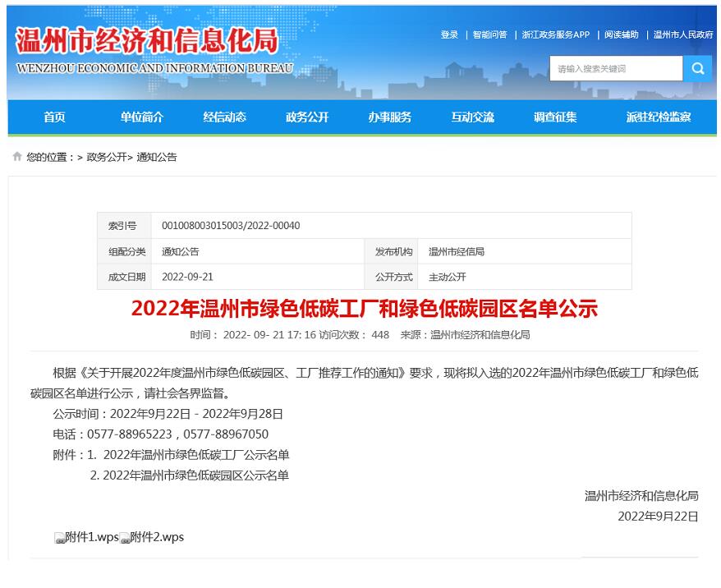Click the 阅读辅助 link
Image resolution: width=721 pixels, height=588 pixels.
tap(621, 35)
